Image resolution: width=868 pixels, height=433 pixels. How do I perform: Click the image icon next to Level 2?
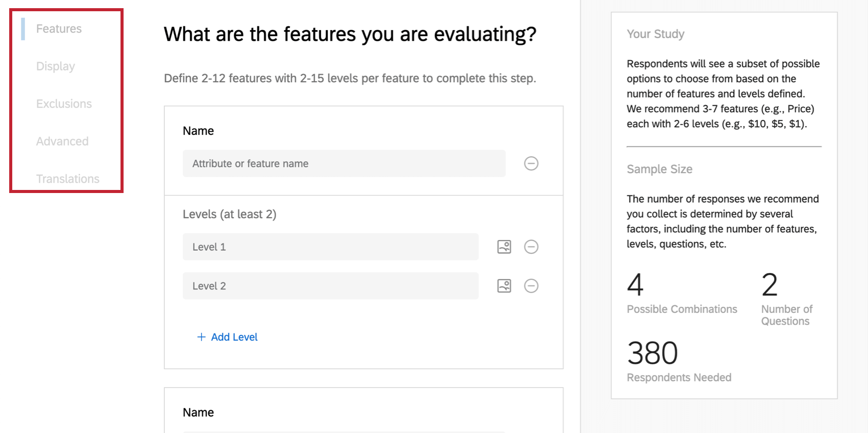pyautogui.click(x=504, y=286)
